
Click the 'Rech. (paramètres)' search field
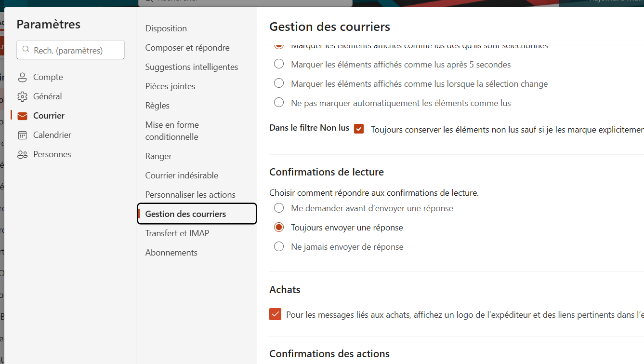70,50
